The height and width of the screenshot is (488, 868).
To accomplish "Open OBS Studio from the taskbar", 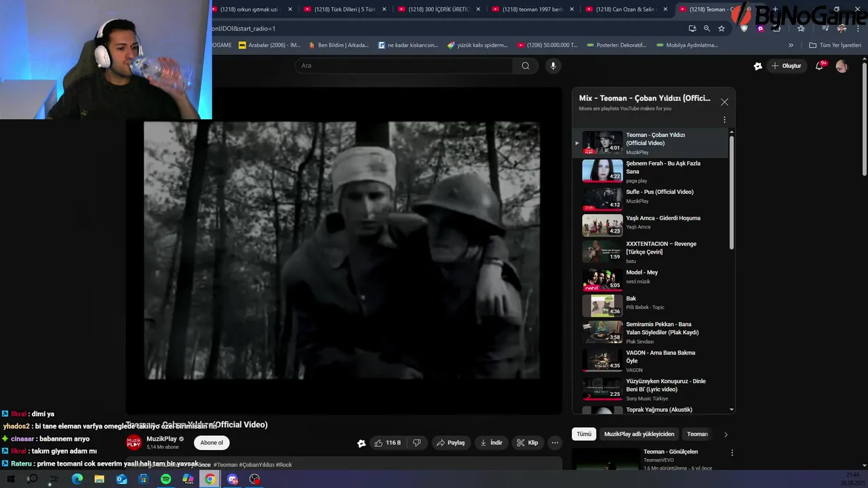I will (254, 479).
